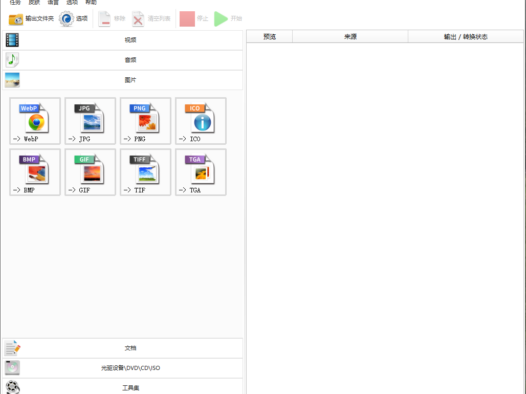Click the Remove (移除) toolbar button
Screen dimensions: 526x394
pos(112,19)
